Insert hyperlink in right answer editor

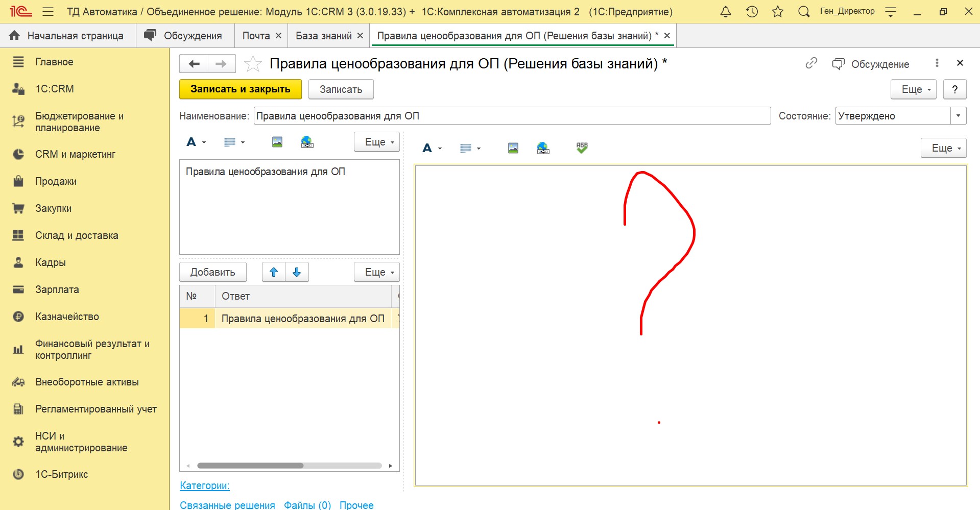(543, 148)
